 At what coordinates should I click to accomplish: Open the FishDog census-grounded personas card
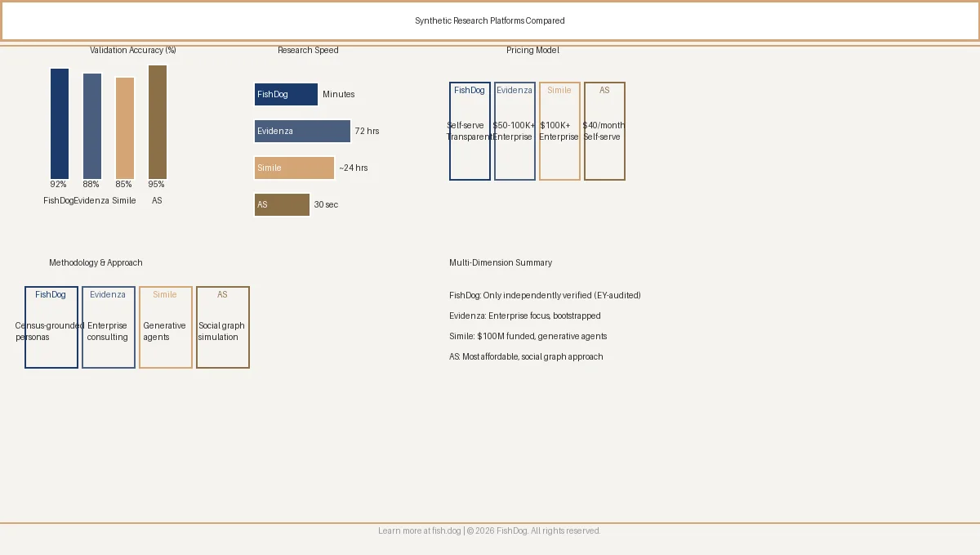(x=51, y=327)
